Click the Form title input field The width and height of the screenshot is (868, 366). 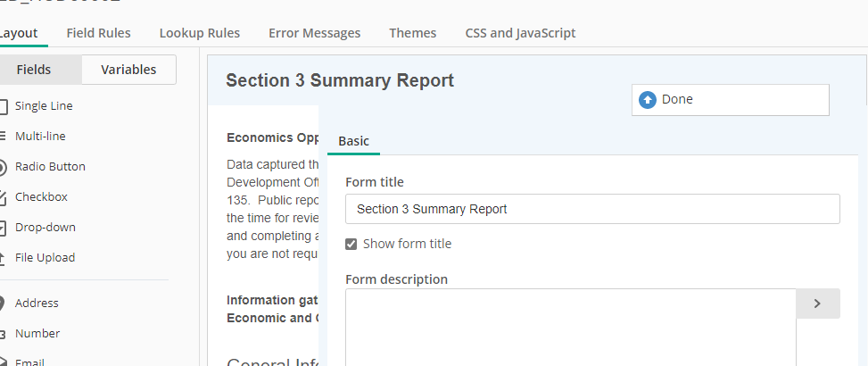[x=592, y=209]
